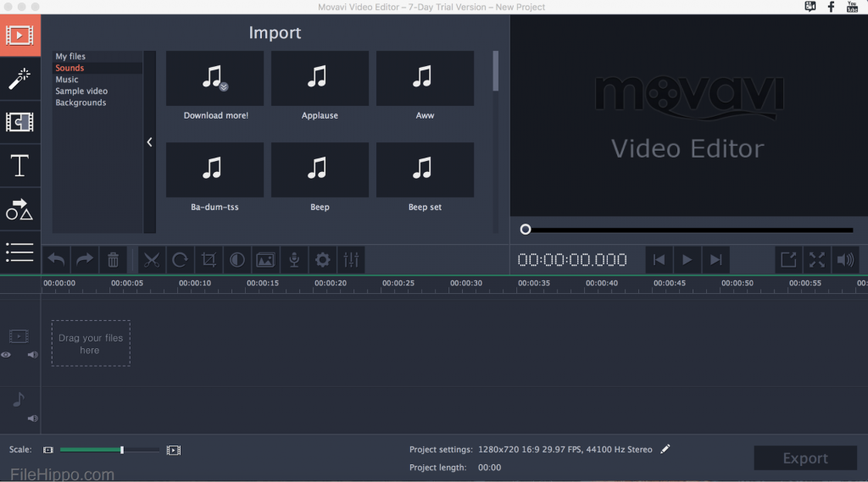Zoom in timeline scale icon
Viewport: 868px width, 482px height.
[x=173, y=450]
